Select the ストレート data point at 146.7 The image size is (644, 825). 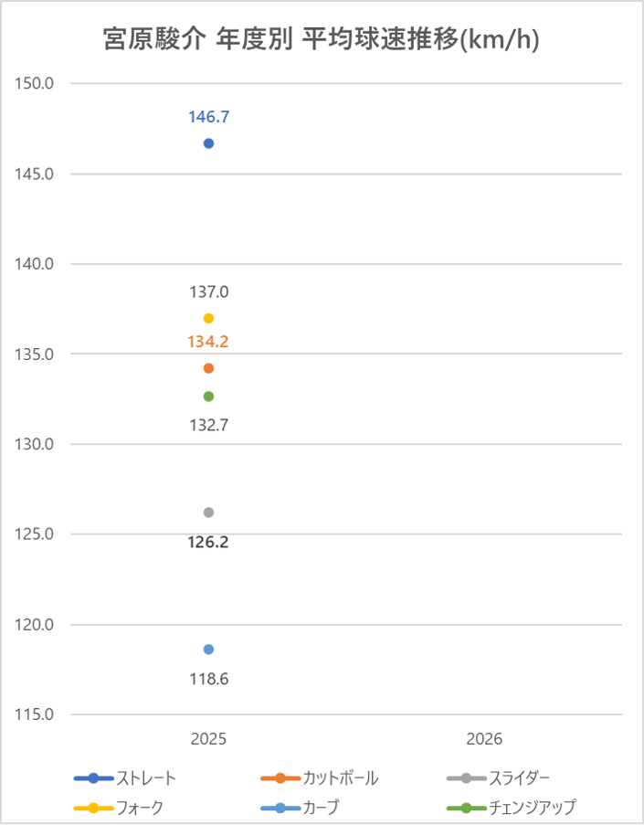tap(208, 143)
